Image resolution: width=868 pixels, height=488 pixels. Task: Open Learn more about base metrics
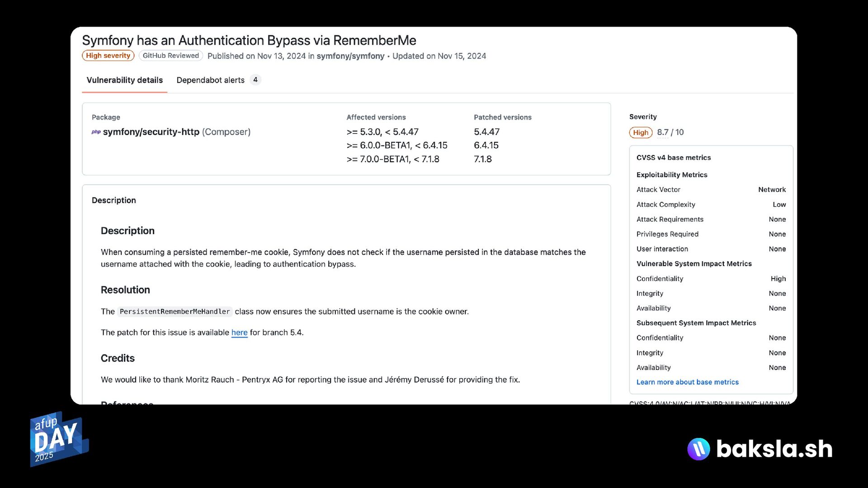687,382
